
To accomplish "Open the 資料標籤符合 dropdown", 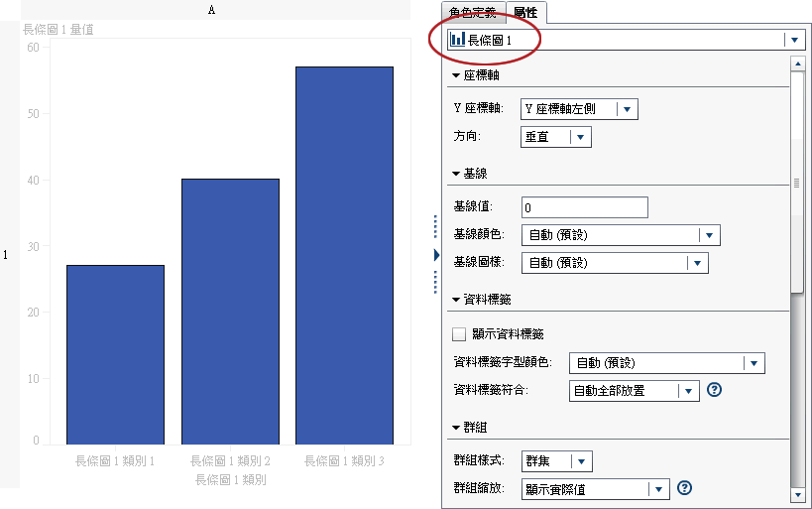I will pos(635,391).
